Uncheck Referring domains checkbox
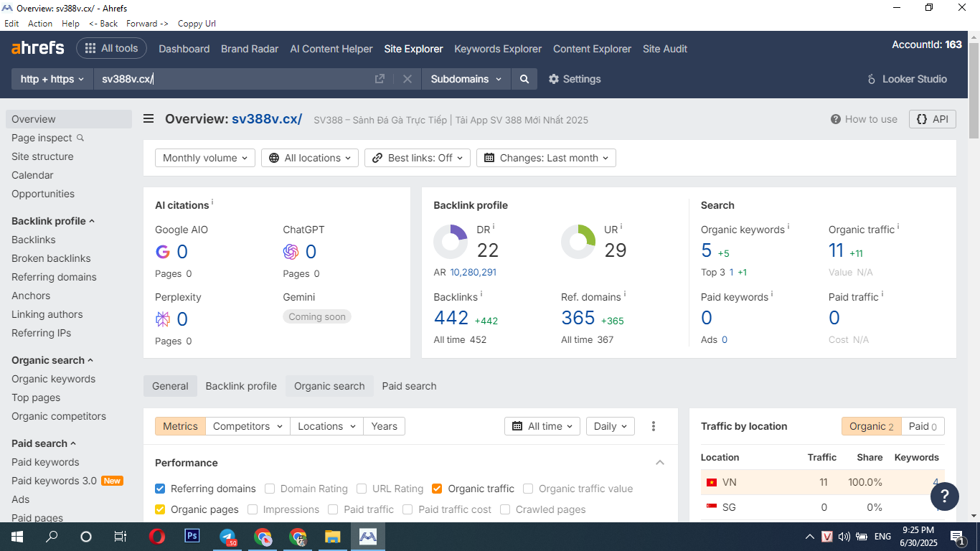 160,489
